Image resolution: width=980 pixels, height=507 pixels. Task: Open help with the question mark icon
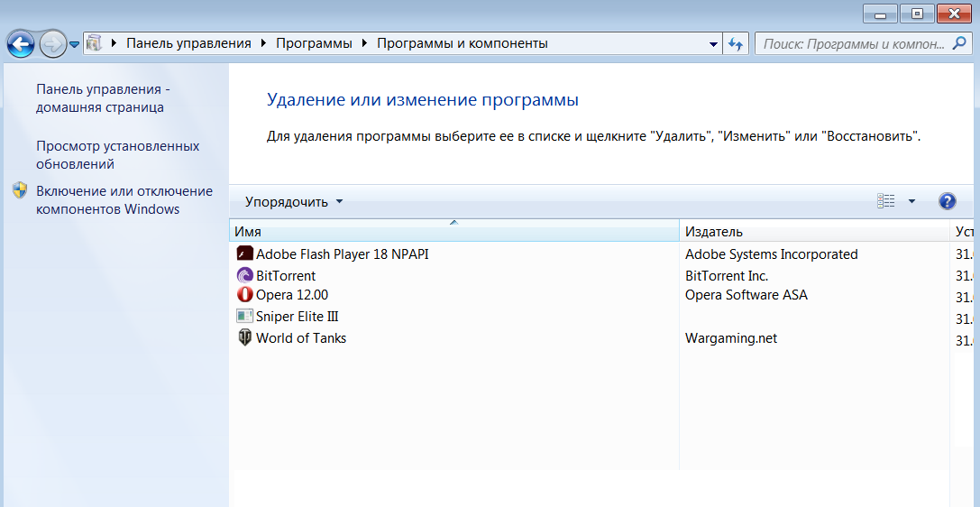point(947,201)
